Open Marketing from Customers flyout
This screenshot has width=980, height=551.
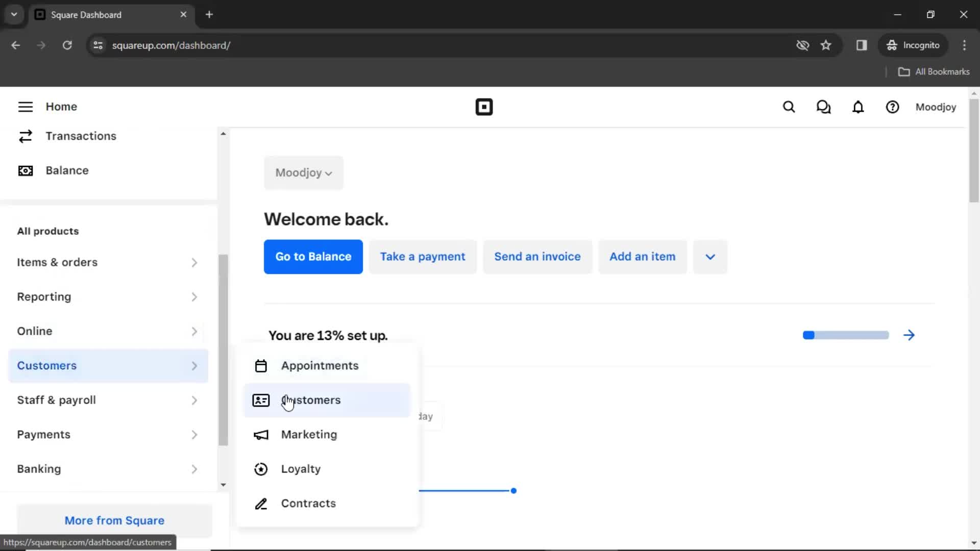click(x=327, y=435)
